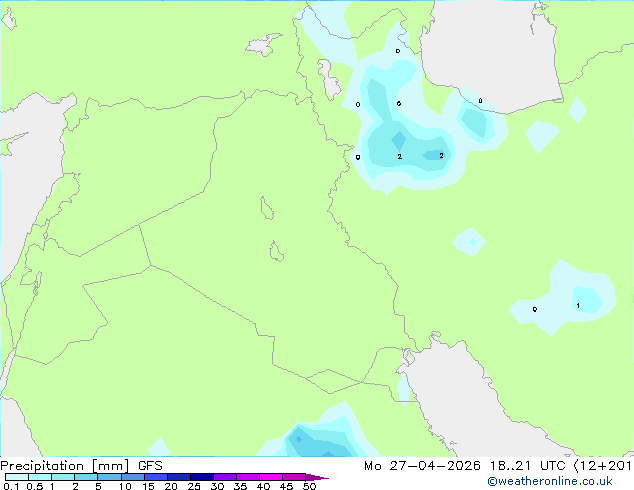Click the 10–15 mm legend swatch

pos(132,477)
